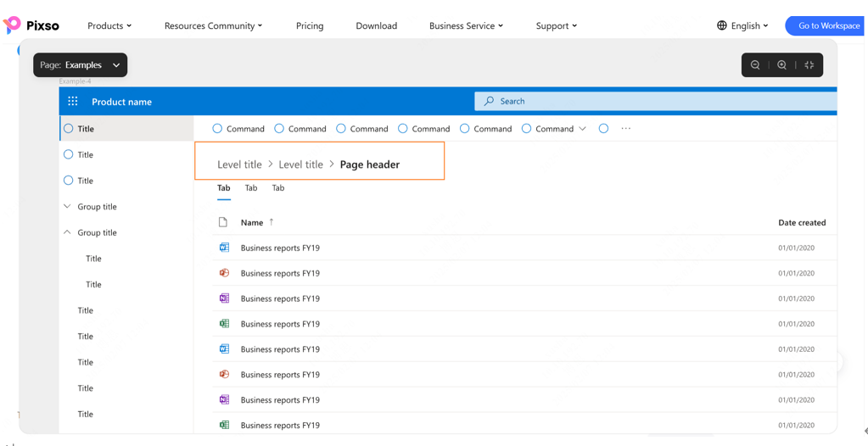Click the globe language icon
Viewport: 868px width, 446px height.
(x=722, y=25)
